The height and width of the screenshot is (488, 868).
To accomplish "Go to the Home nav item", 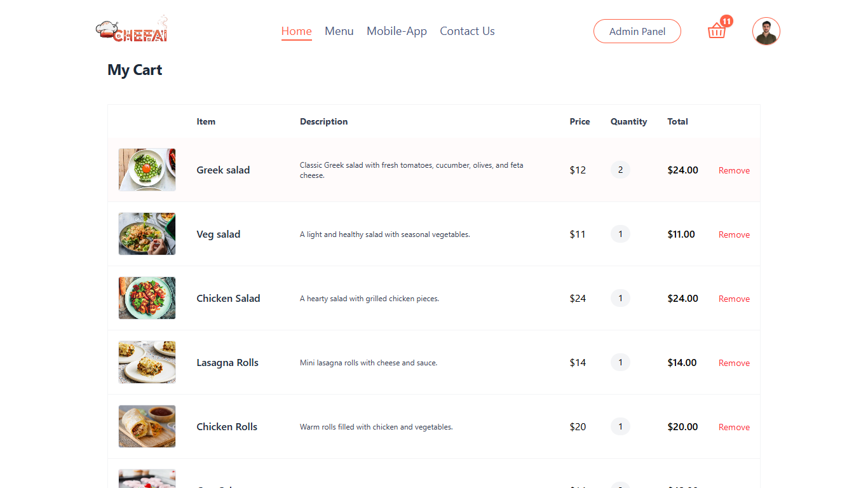I will pos(296,31).
